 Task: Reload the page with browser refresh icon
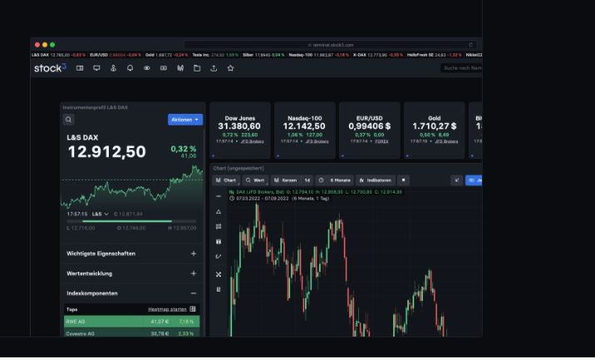[470, 45]
